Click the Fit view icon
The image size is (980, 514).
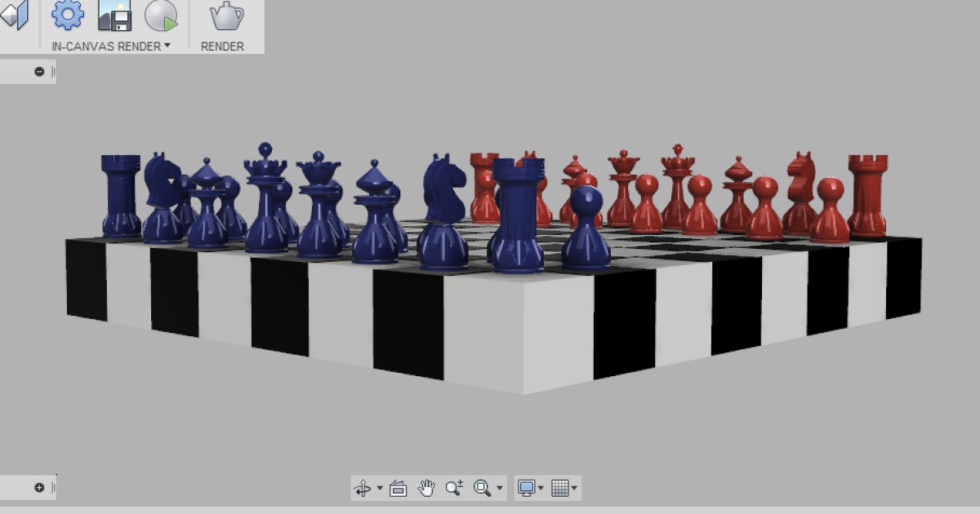tap(480, 488)
